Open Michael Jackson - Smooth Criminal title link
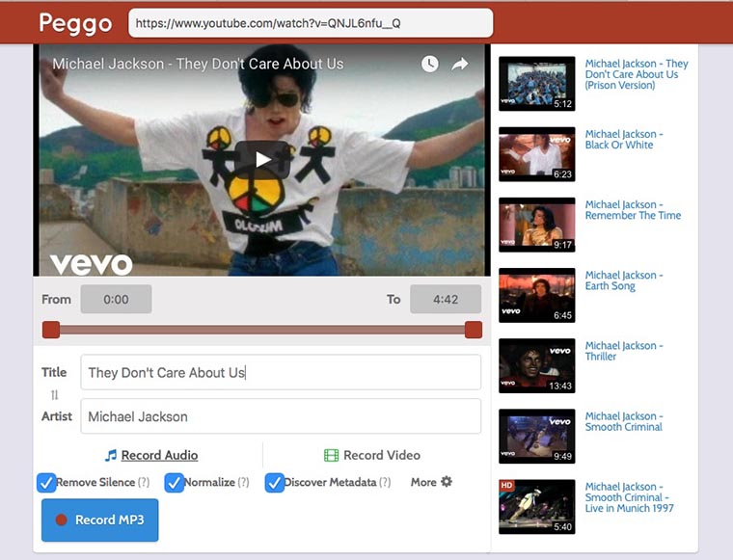Screen dimensions: 733x560 point(624,421)
